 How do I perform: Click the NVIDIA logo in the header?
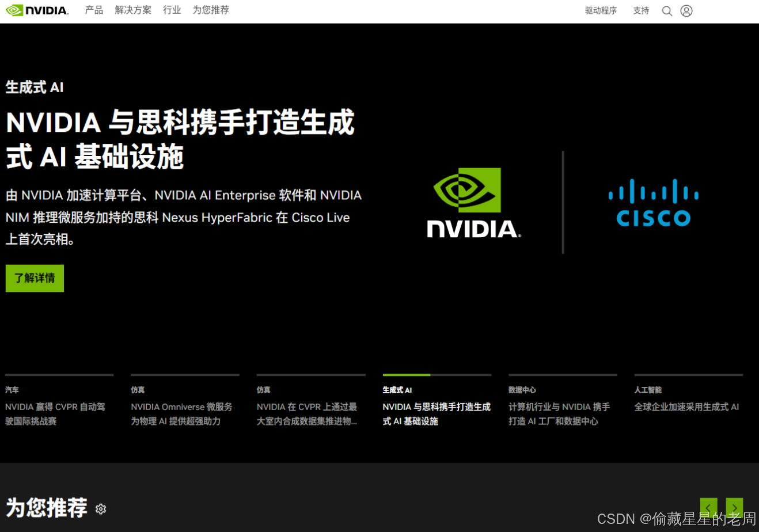coord(37,10)
